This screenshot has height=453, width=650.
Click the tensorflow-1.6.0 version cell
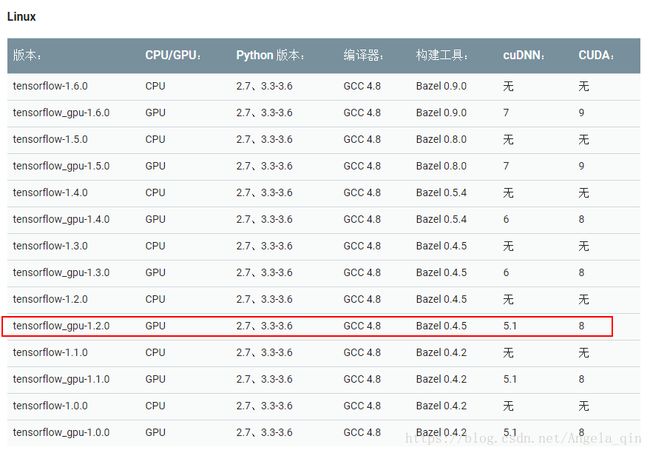click(x=50, y=86)
